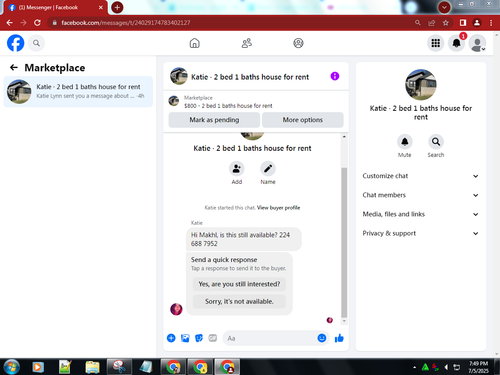This screenshot has width=500, height=375.
Task: Click the taskbar clock showing 7:49 PM
Action: coord(478,367)
